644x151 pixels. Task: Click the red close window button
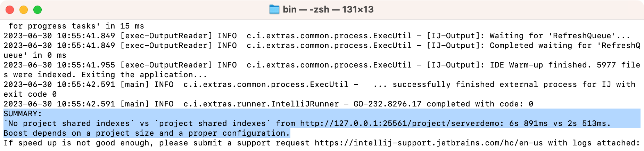[10, 10]
